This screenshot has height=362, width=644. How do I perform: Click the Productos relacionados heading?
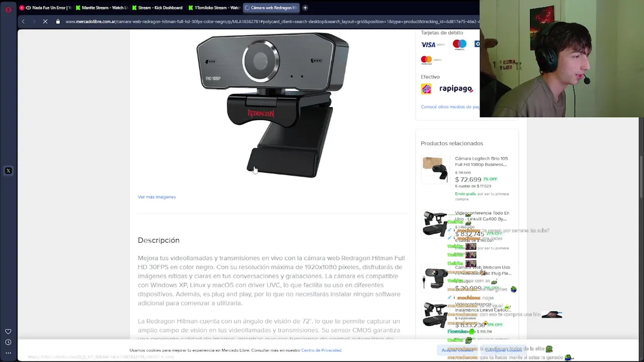[x=452, y=143]
